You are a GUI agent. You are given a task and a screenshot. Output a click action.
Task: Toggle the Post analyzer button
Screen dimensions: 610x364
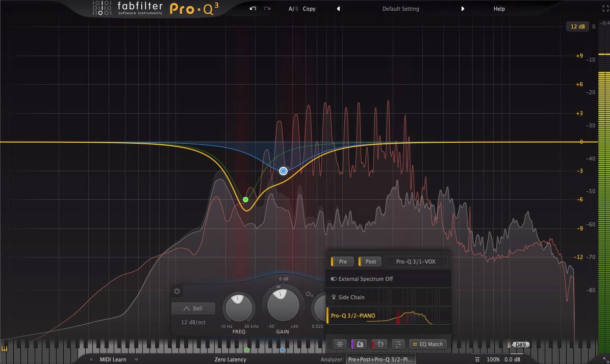(x=370, y=262)
